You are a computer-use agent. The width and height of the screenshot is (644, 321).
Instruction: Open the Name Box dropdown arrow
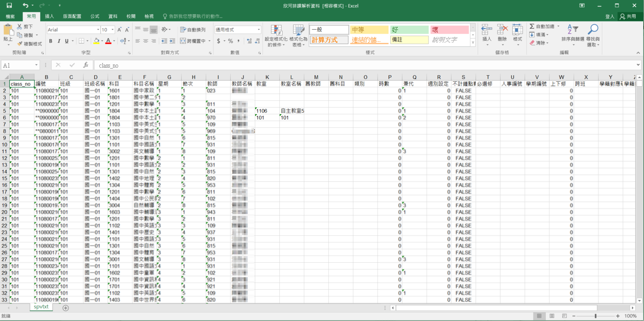pos(36,65)
